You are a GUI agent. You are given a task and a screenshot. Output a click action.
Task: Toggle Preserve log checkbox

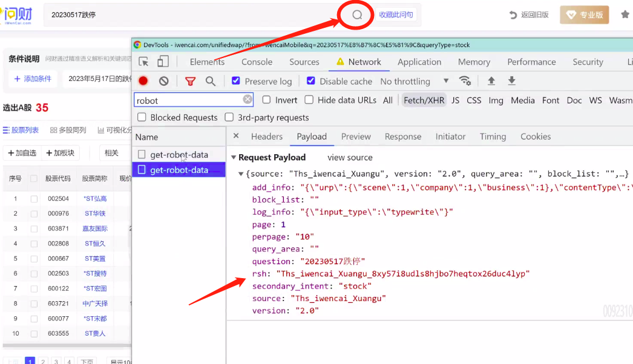[236, 80]
